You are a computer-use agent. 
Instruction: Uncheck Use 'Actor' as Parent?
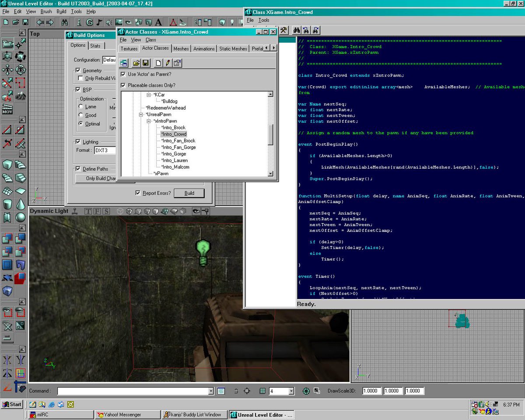[123, 74]
